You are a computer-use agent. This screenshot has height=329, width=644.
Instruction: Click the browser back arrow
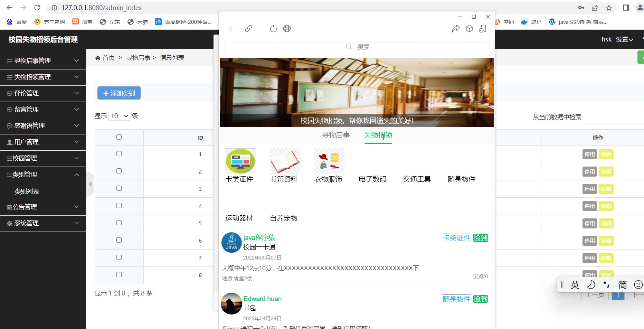point(9,8)
